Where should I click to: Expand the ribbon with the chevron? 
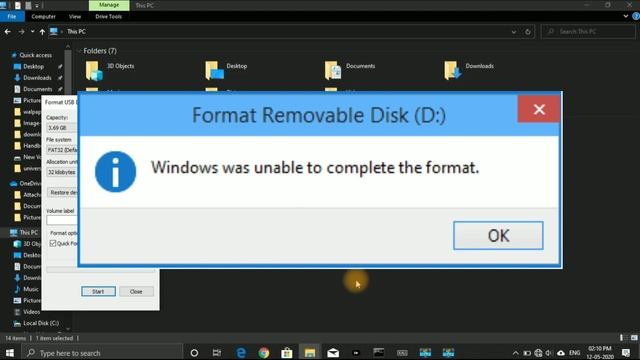[625, 16]
